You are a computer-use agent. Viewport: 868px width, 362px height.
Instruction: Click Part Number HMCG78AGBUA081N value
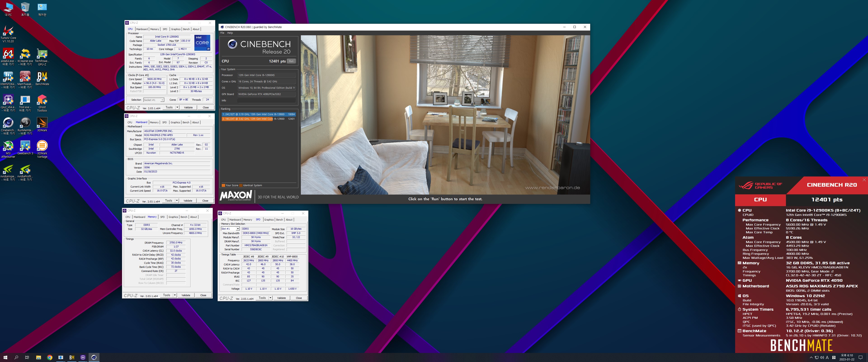[x=256, y=245]
